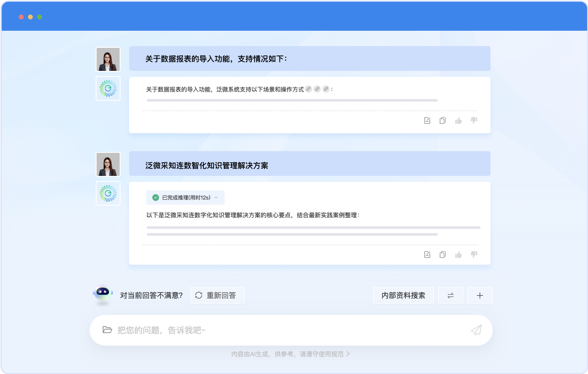Image resolution: width=588 pixels, height=374 pixels.
Task: Click the 把您的问题,告诉我吧~ input field
Action: (x=291, y=330)
